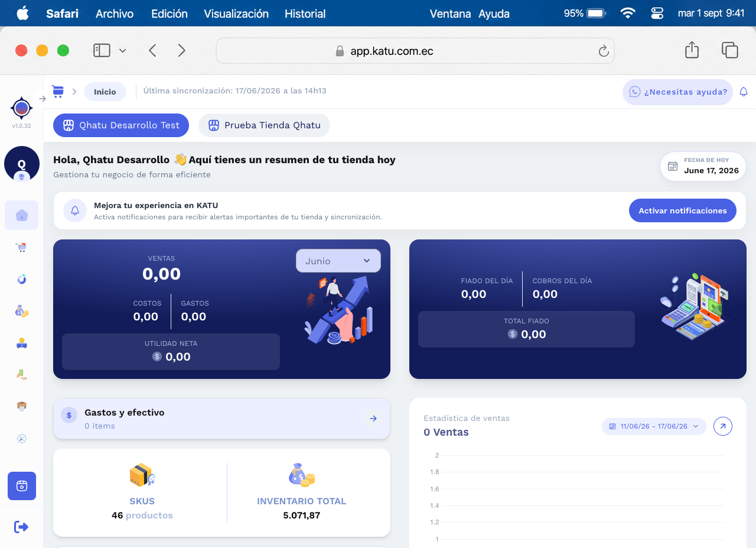
Task: Click the notification bell in header
Action: pyautogui.click(x=744, y=92)
